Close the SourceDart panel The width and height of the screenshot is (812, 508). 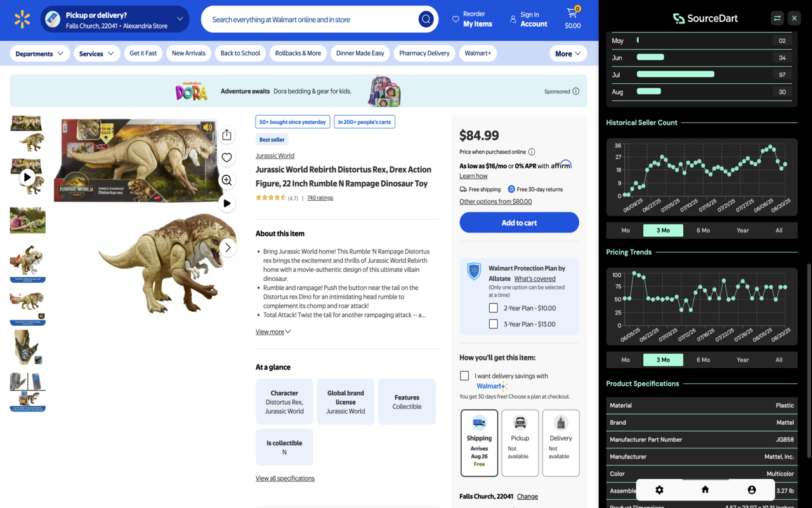(x=794, y=18)
